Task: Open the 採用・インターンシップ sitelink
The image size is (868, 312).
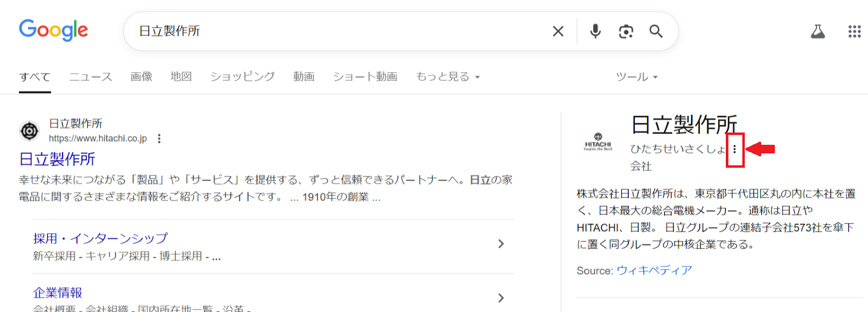Action: tap(100, 238)
